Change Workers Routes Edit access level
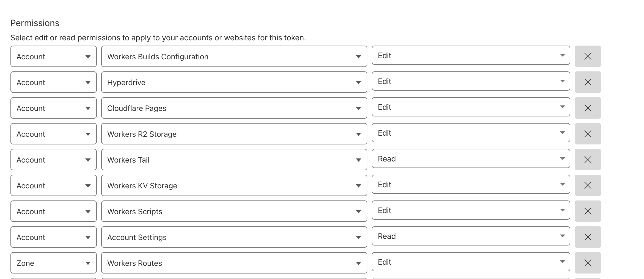The height and width of the screenshot is (279, 644). click(x=470, y=262)
